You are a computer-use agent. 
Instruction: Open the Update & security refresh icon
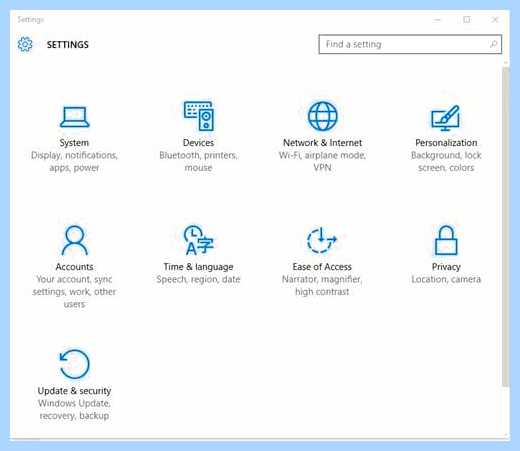click(x=74, y=364)
